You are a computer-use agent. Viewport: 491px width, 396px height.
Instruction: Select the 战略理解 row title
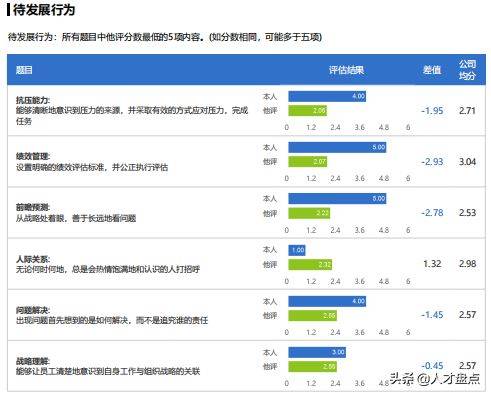point(33,361)
